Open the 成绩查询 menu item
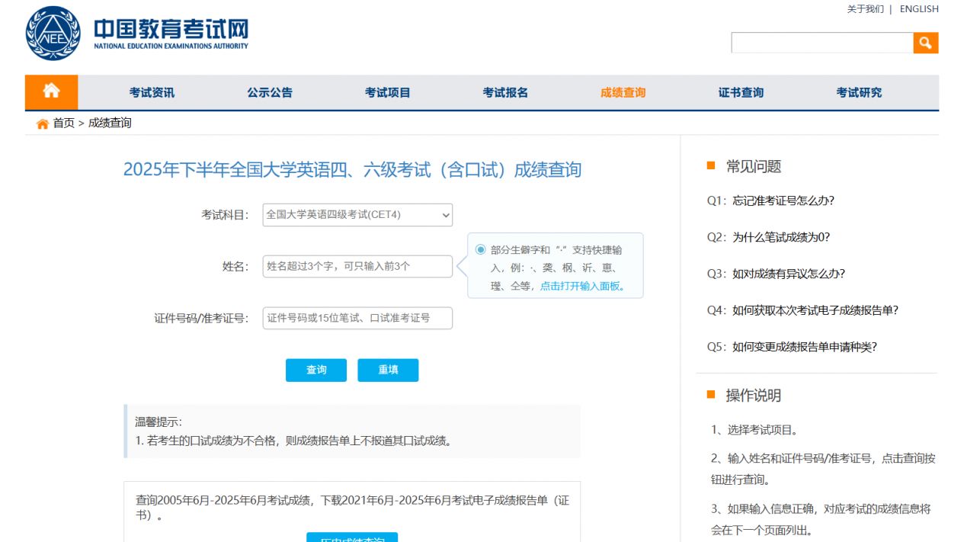Viewport: 980px width, 542px height. pos(623,92)
